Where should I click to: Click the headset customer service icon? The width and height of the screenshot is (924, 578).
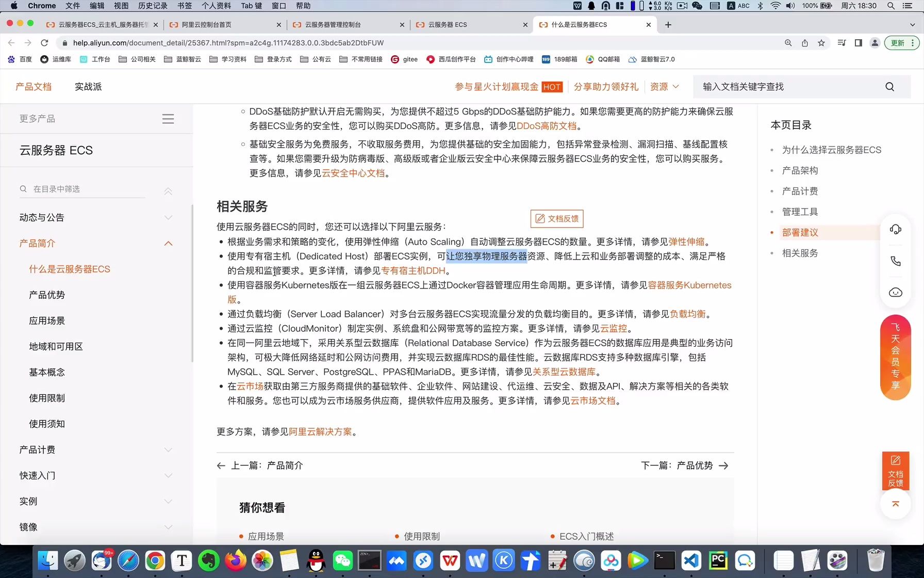point(896,229)
